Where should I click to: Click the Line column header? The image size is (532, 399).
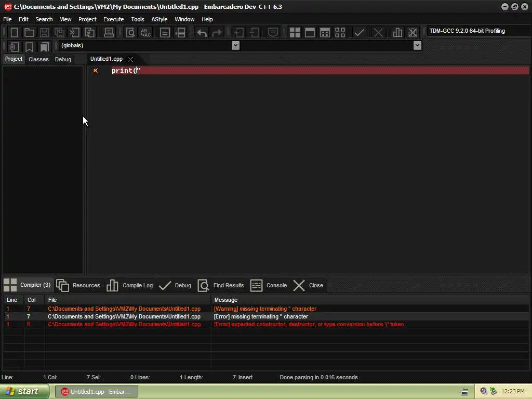coord(14,300)
